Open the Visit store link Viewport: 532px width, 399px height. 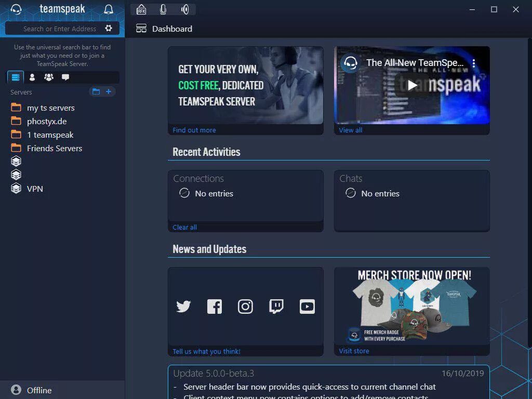click(x=354, y=351)
